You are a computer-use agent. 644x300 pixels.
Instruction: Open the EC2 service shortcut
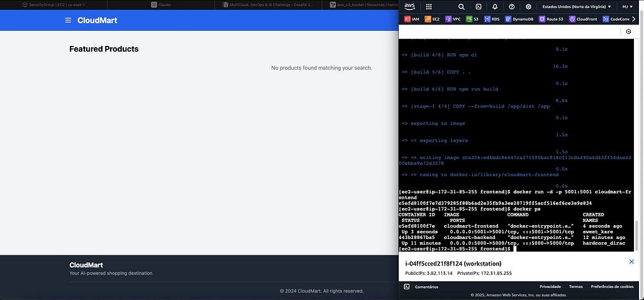(432, 19)
